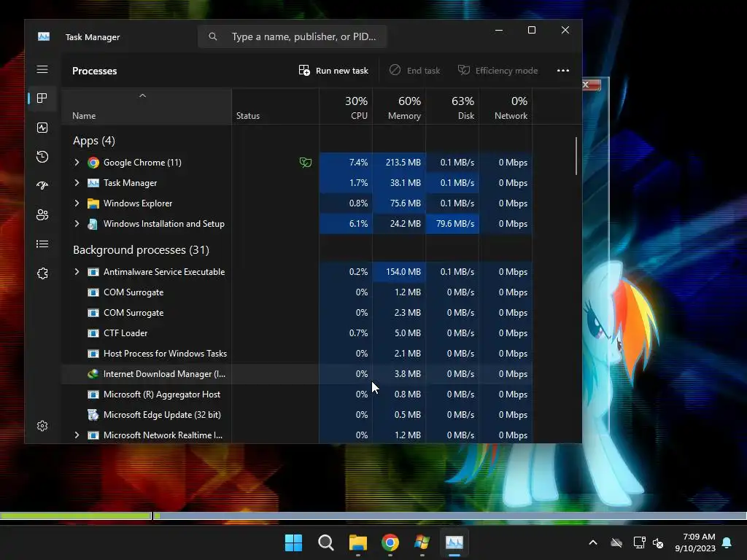Screen dimensions: 747x560
Task: Open the Performance sidebar page
Action: 42,128
